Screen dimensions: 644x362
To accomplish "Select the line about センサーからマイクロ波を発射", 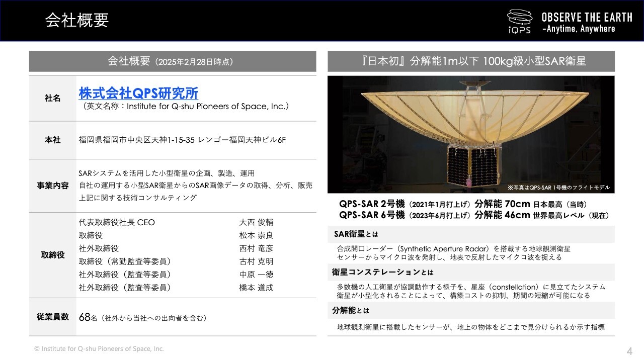I will click(449, 257).
